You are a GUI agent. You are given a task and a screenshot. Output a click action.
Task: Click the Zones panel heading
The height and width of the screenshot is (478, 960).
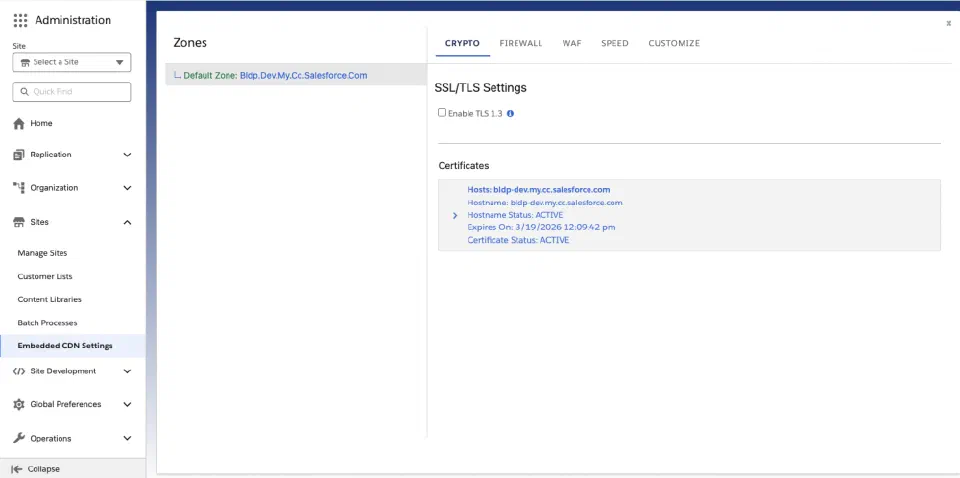click(190, 43)
